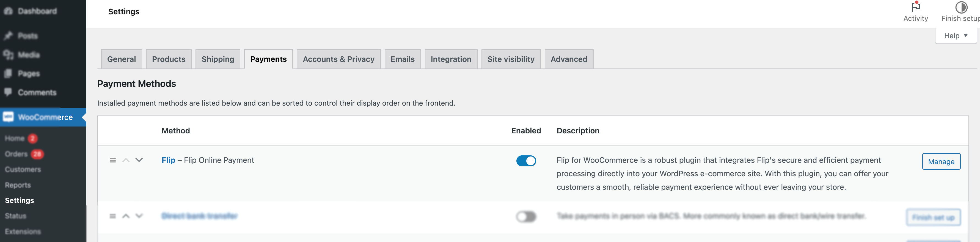This screenshot has height=242, width=980.
Task: Select the Payments tab
Action: point(268,59)
